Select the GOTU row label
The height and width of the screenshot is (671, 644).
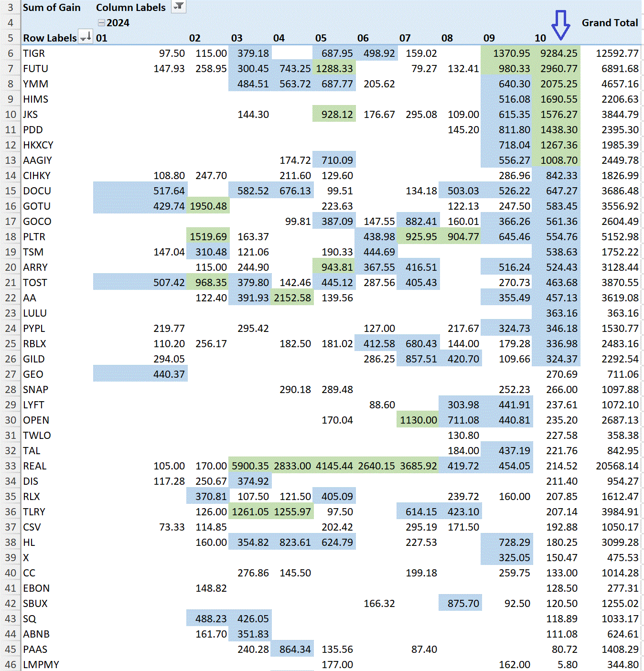coord(37,206)
